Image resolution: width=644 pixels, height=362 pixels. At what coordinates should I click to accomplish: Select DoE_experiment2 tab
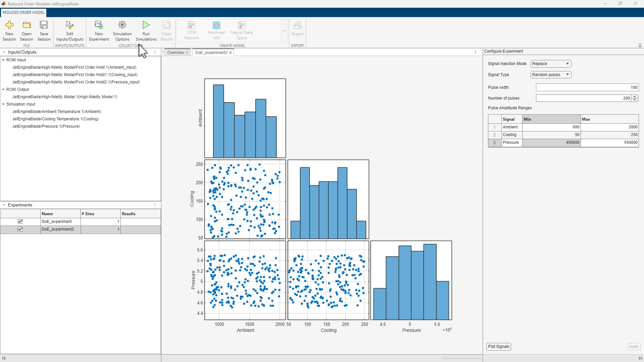(x=211, y=52)
